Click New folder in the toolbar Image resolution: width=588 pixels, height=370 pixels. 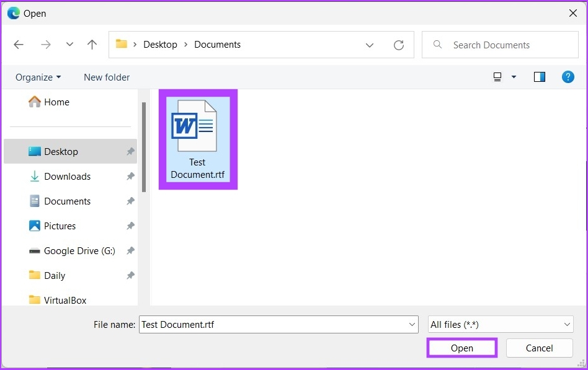[107, 77]
